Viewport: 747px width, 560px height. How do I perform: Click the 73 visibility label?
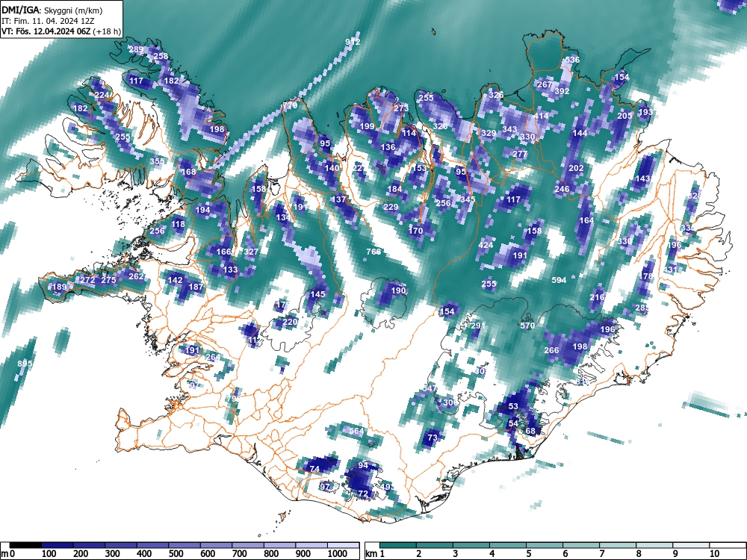point(433,438)
